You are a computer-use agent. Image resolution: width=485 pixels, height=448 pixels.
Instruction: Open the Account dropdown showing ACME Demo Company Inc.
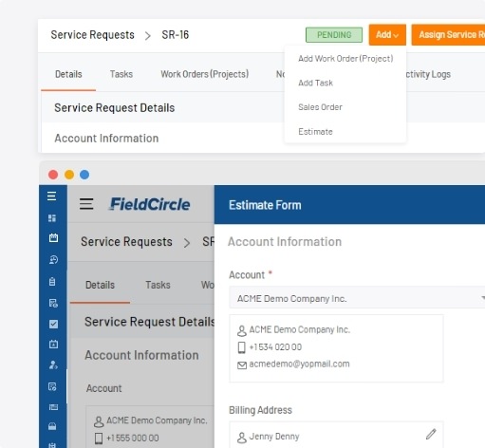(357, 298)
